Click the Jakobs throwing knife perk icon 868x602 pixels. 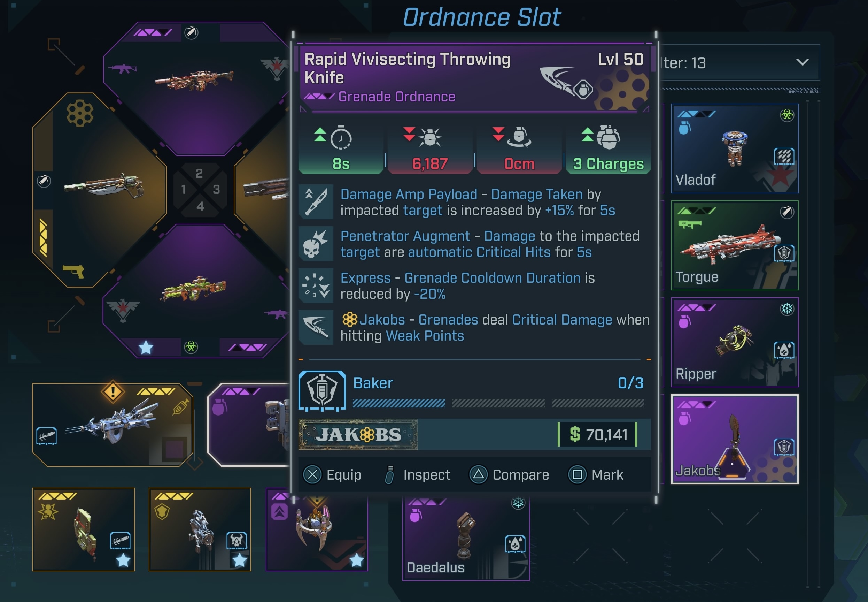pyautogui.click(x=316, y=327)
